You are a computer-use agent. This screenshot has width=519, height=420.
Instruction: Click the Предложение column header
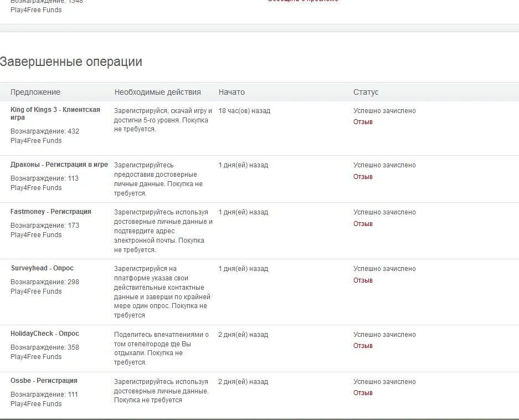[35, 92]
